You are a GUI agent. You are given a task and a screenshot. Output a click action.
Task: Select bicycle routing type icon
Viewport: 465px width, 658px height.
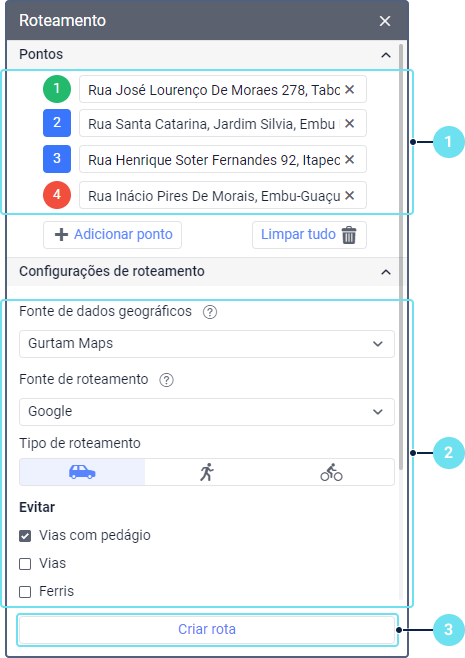(331, 472)
